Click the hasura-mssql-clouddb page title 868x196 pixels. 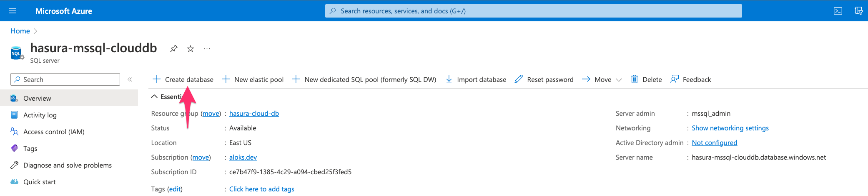[x=93, y=48]
